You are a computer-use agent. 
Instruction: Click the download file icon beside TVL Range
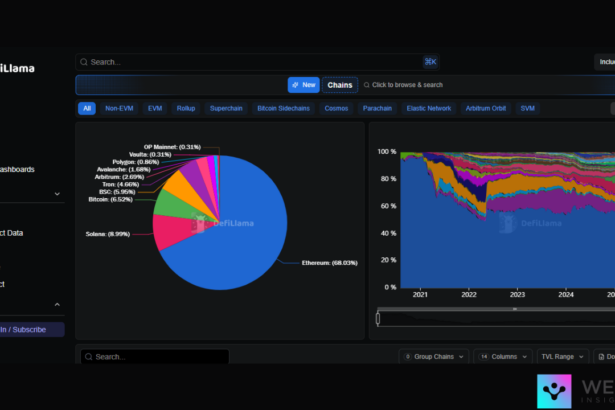coord(599,356)
